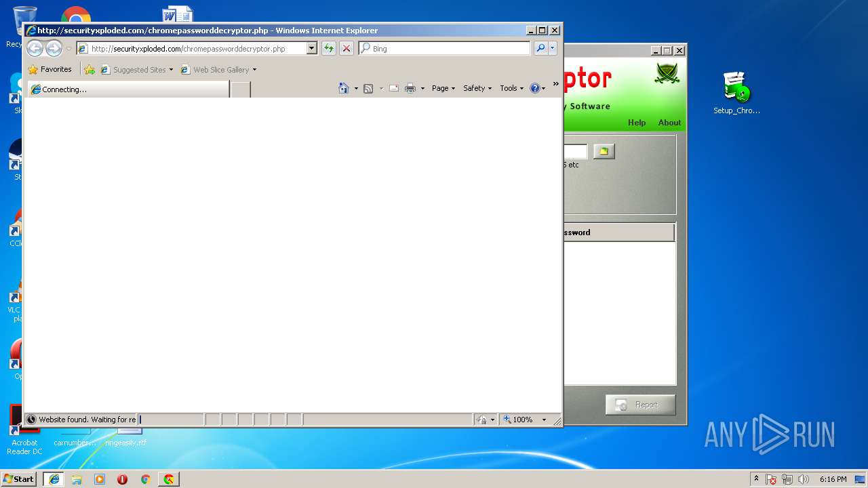
Task: Click the RSS feeds icon
Action: [x=368, y=88]
